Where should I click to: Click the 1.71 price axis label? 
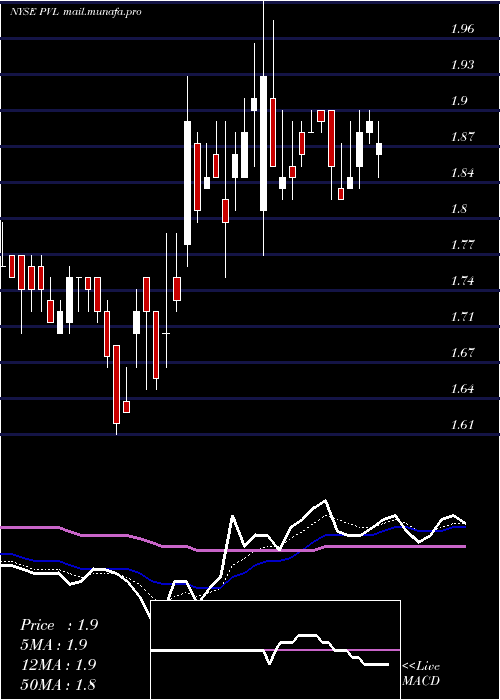click(462, 317)
